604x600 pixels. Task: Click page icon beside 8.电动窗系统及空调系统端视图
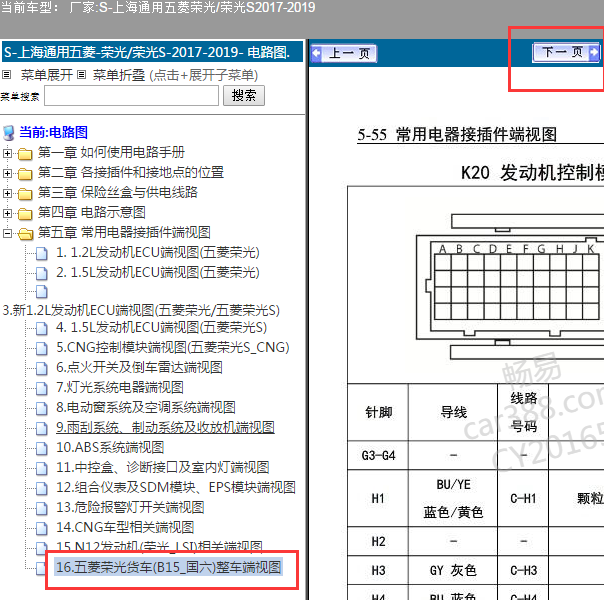coord(42,409)
